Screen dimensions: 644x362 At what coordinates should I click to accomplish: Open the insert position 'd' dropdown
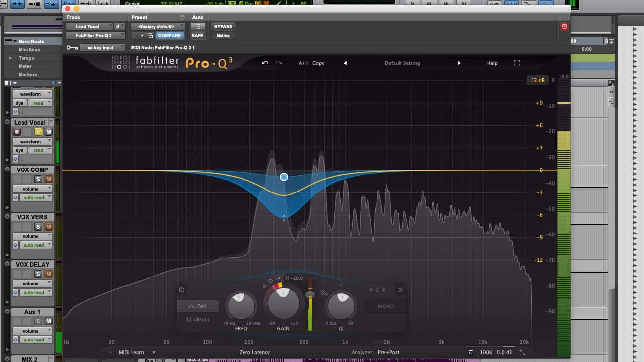tap(119, 26)
